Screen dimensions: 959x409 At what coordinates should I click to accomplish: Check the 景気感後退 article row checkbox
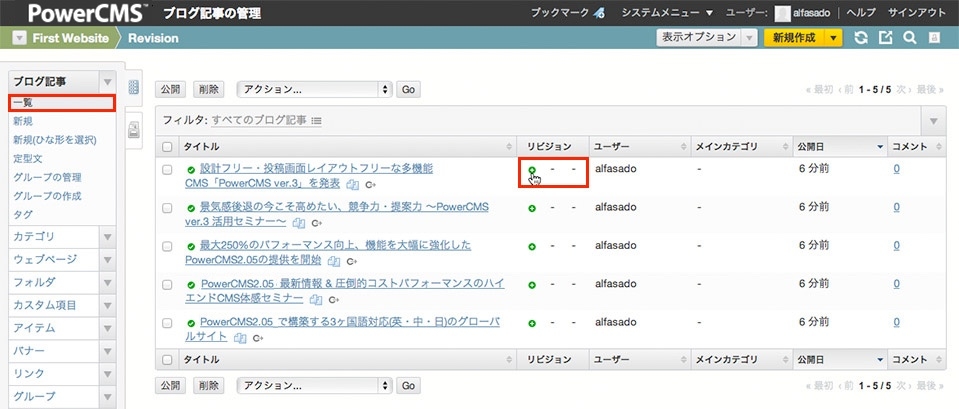coord(167,208)
